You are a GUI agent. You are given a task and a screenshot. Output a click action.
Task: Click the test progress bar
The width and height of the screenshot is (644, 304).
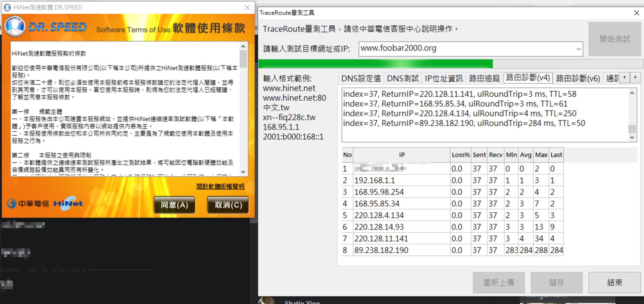pyautogui.click(x=450, y=64)
